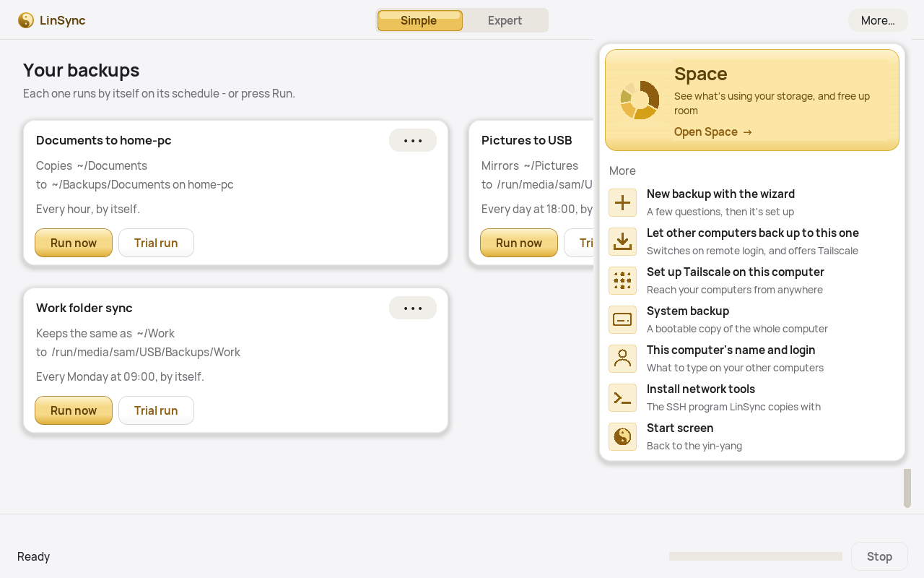
Task: Open Space link in the Space card
Action: 713,131
